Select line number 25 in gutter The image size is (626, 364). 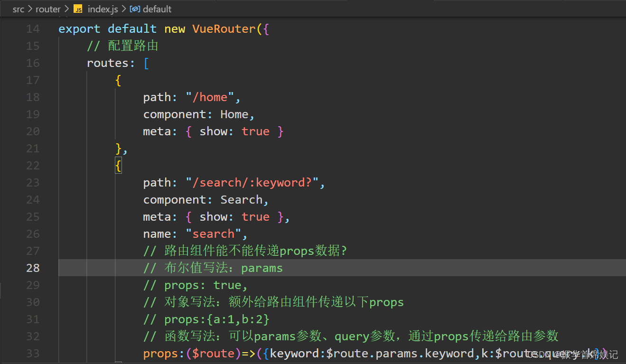click(33, 217)
